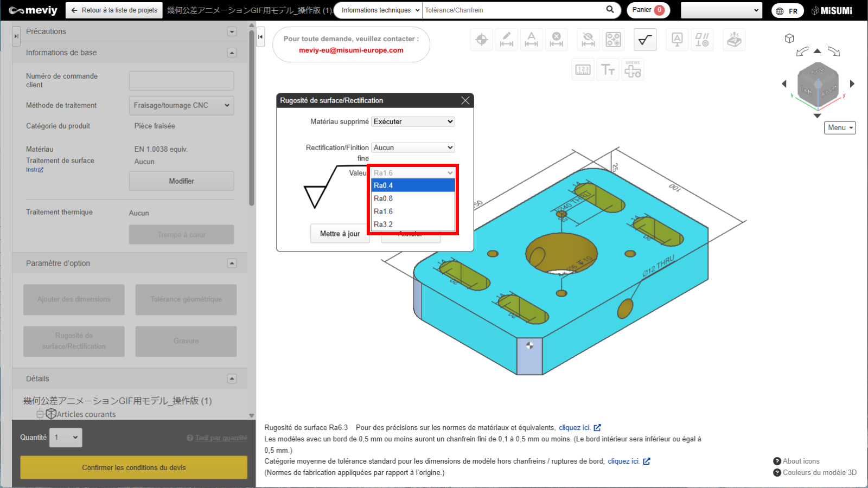Click the 6VIEWS download icon
This screenshot has height=488, width=868.
(x=633, y=70)
